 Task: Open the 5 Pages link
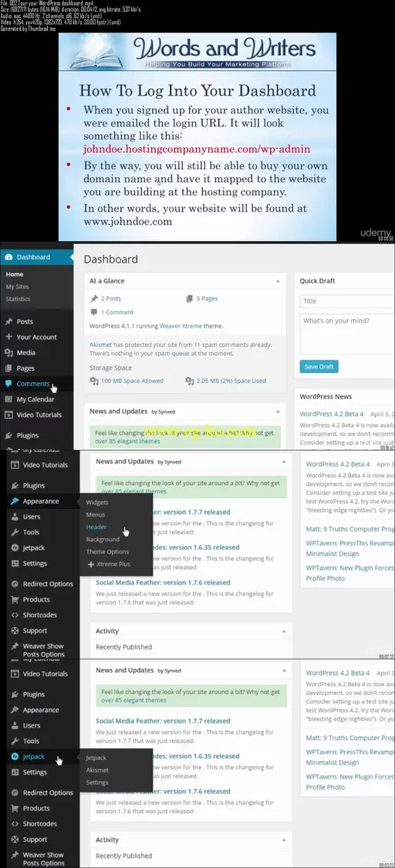tap(207, 298)
